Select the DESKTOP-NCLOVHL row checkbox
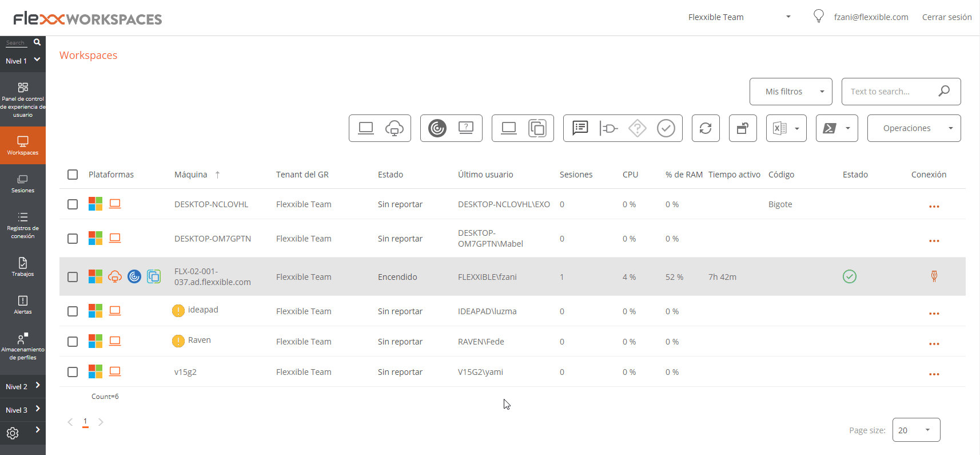Screen dimensions: 980x455 [73, 204]
